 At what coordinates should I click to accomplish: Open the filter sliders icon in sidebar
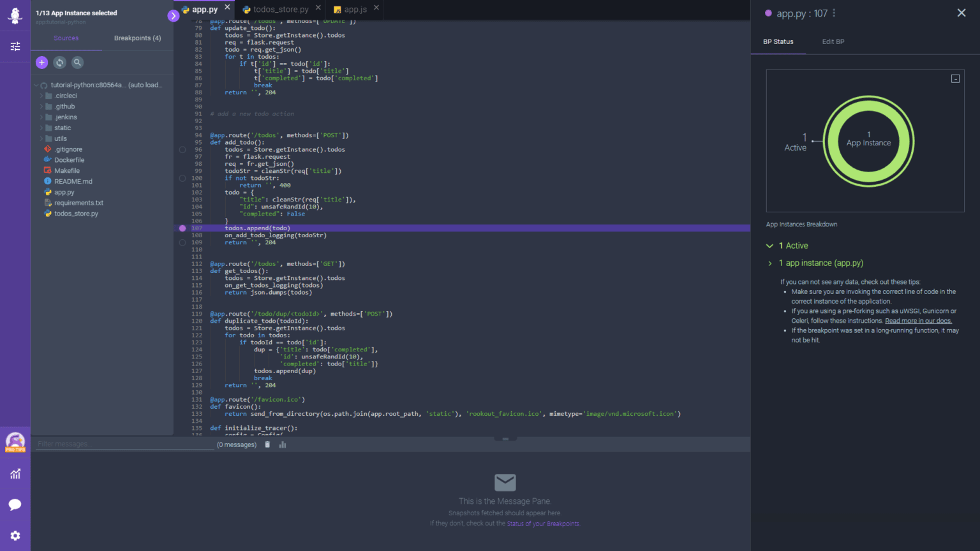[15, 47]
